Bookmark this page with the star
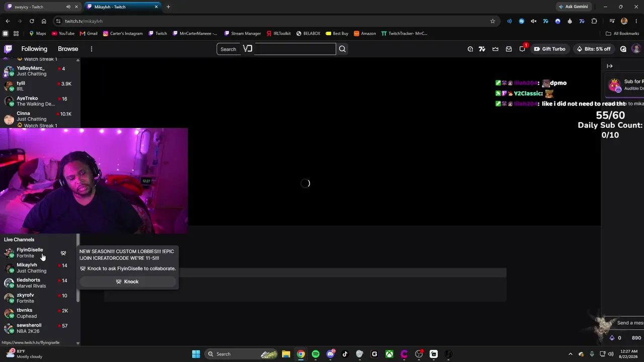Screen dimensions: 644x362 (x=493, y=21)
